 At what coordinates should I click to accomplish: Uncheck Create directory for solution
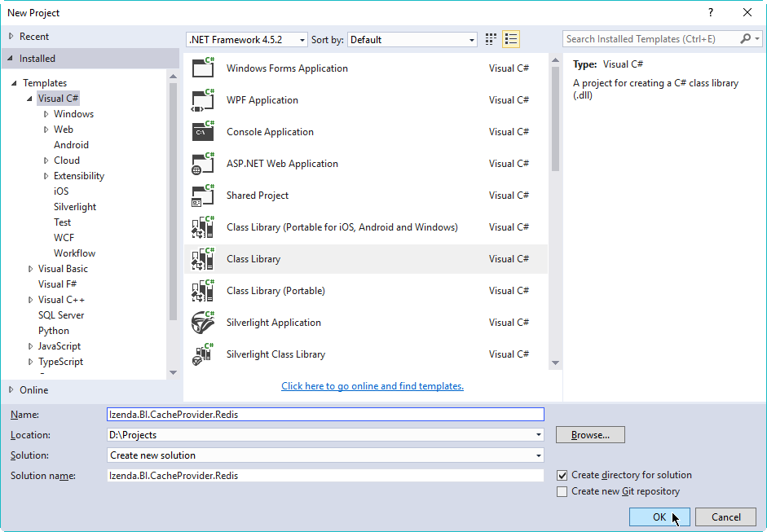point(562,475)
